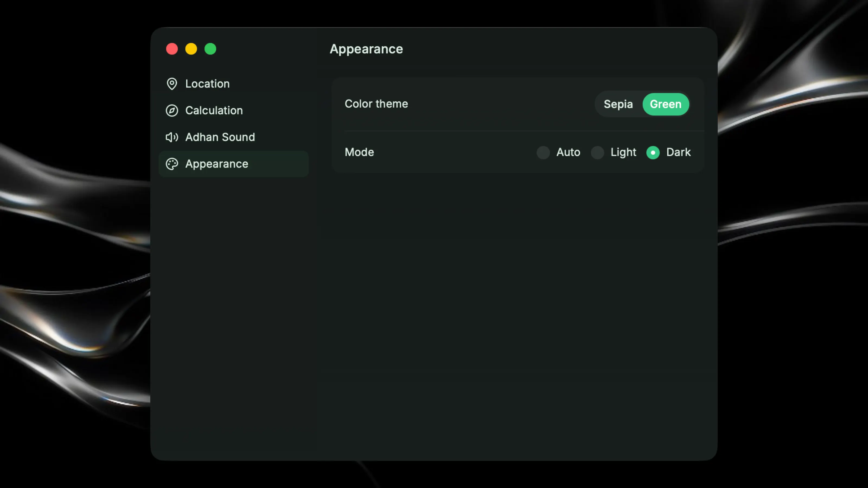Screen dimensions: 868x488
Task: Choose the Sepia color theme
Action: pos(618,104)
